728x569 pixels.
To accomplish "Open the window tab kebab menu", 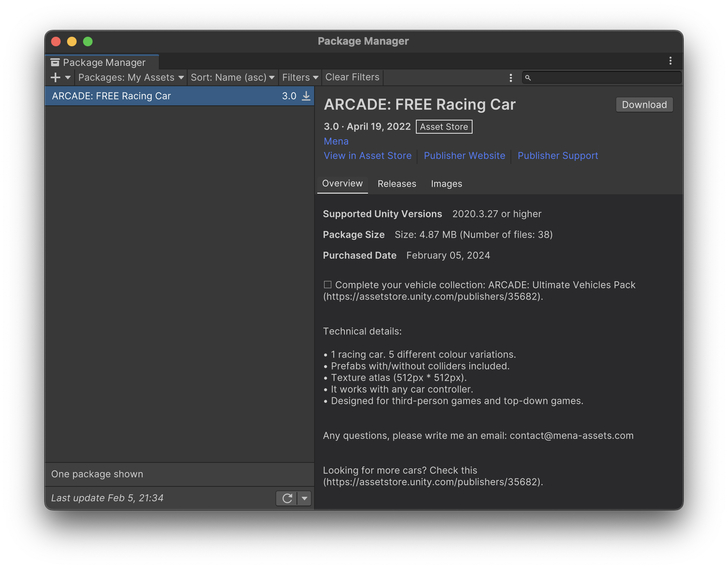I will 671,61.
